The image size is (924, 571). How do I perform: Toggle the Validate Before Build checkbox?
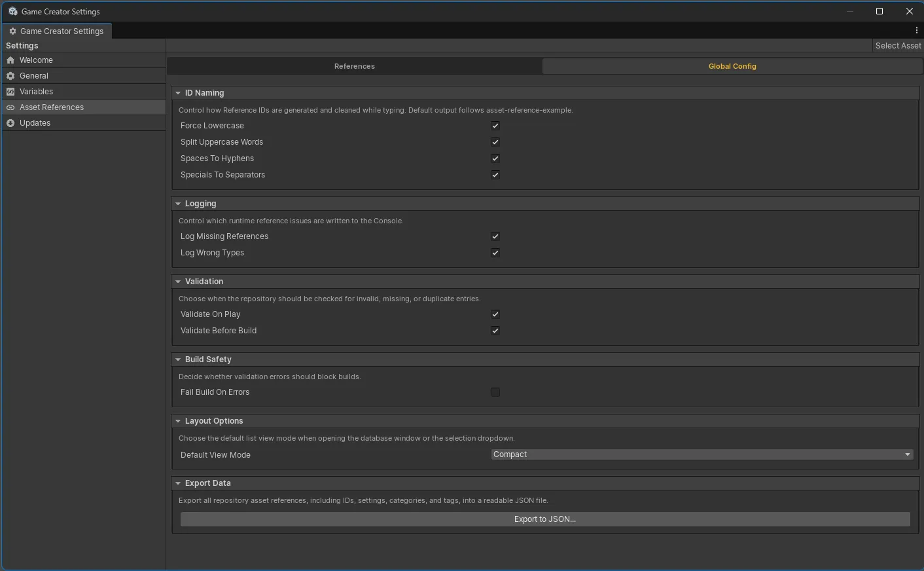click(x=495, y=331)
